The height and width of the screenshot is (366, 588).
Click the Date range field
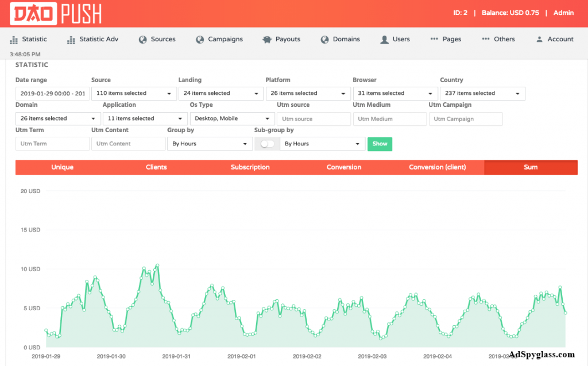click(52, 94)
